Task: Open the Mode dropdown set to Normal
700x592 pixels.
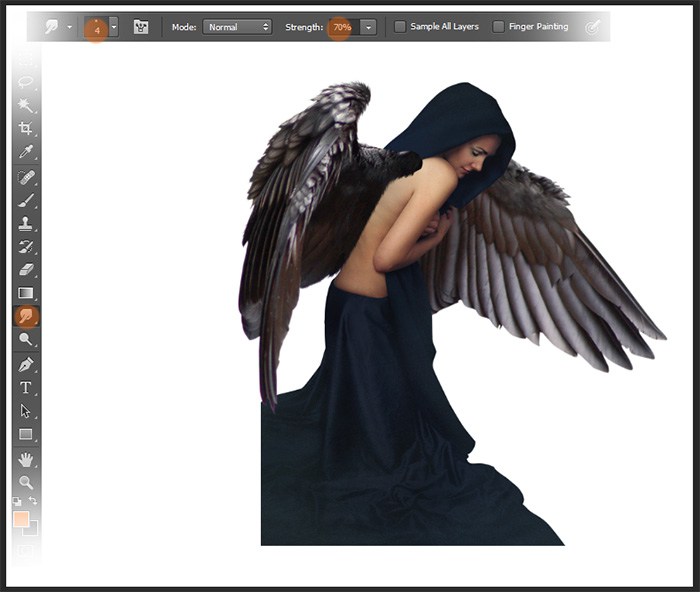Action: point(237,27)
